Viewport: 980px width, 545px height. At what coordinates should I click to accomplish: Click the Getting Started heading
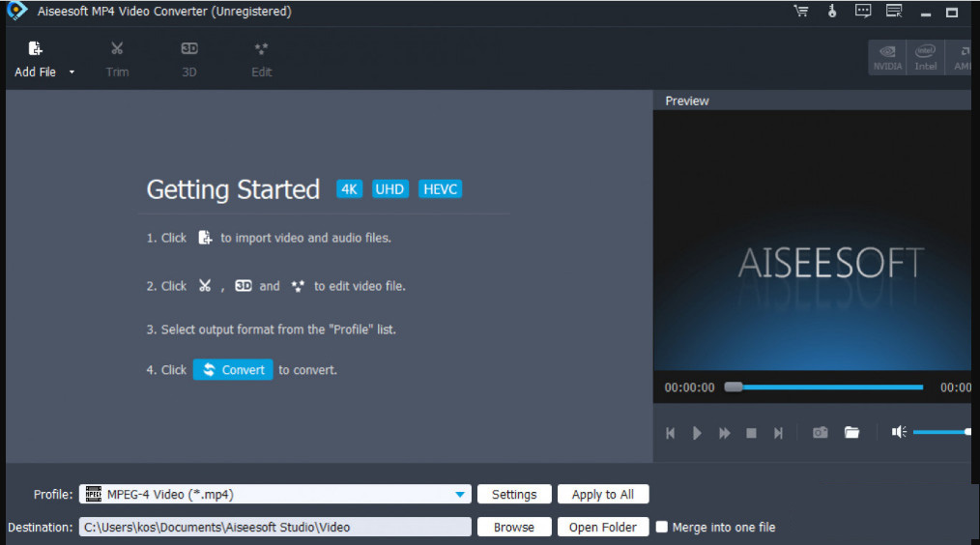[233, 190]
